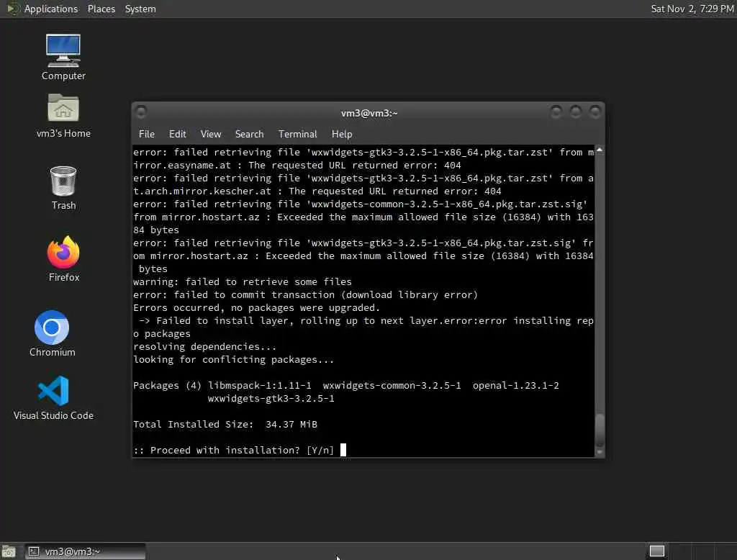Open the Places menu in top panel
This screenshot has height=560, width=737.
(101, 9)
